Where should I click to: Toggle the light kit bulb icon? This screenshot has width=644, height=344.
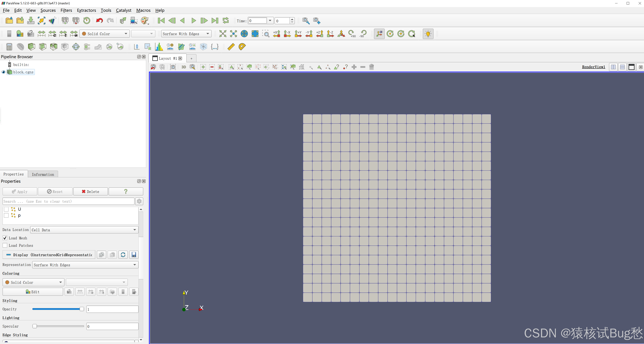(428, 34)
